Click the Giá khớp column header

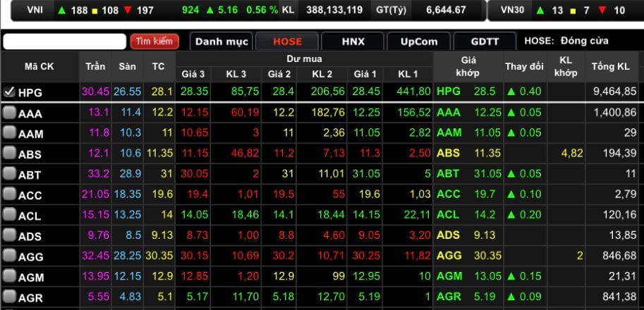point(468,66)
